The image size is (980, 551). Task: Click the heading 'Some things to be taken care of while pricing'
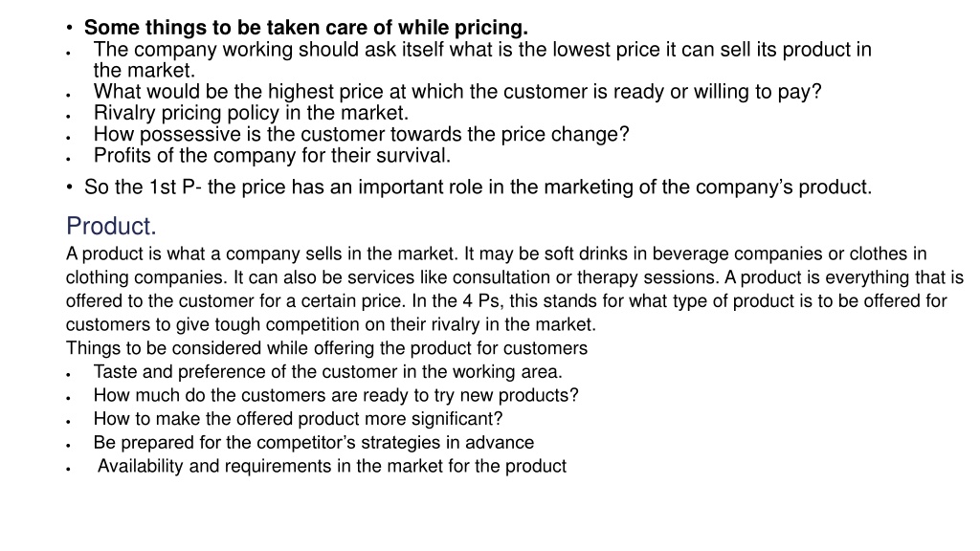click(x=305, y=28)
